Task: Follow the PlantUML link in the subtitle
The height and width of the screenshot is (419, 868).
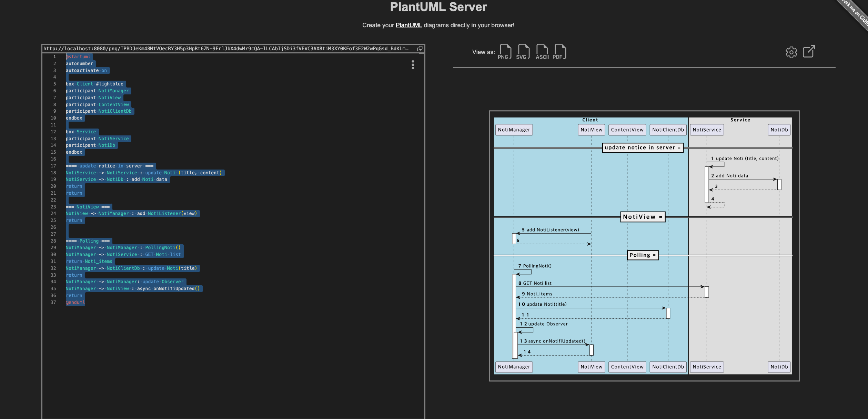Action: [408, 25]
